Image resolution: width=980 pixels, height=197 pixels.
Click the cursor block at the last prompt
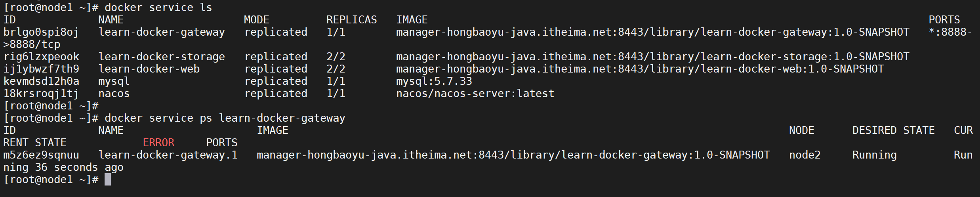(x=108, y=180)
